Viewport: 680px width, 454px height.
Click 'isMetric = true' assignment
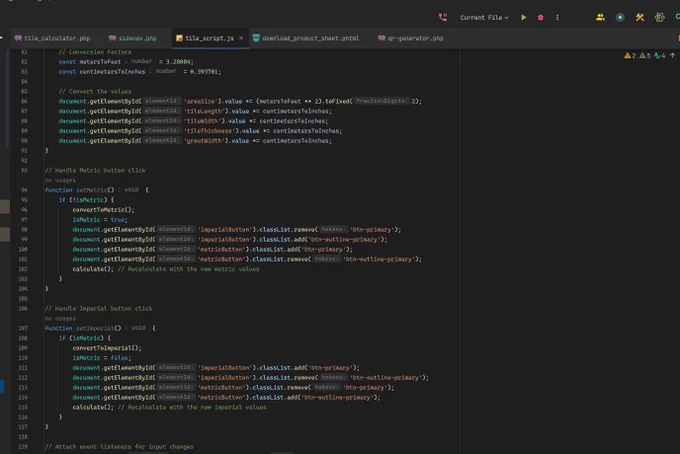(x=100, y=220)
